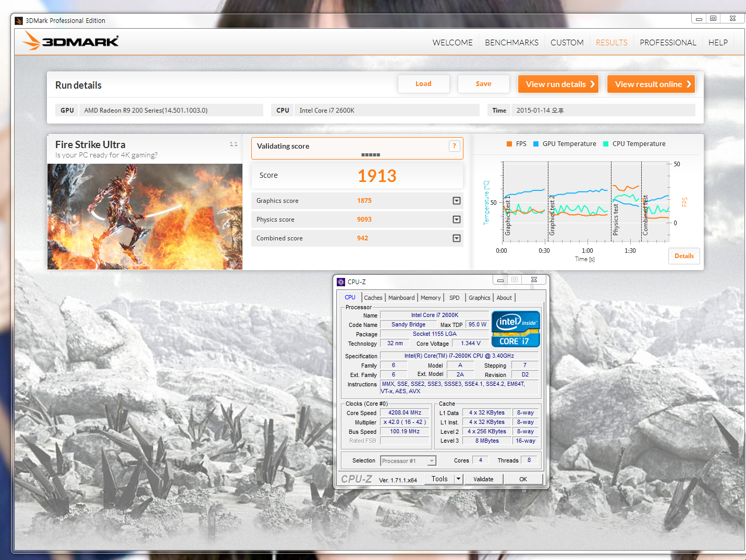Click the Bus Speed value 100.19 MHz
This screenshot has width=746, height=560.
[x=405, y=431]
